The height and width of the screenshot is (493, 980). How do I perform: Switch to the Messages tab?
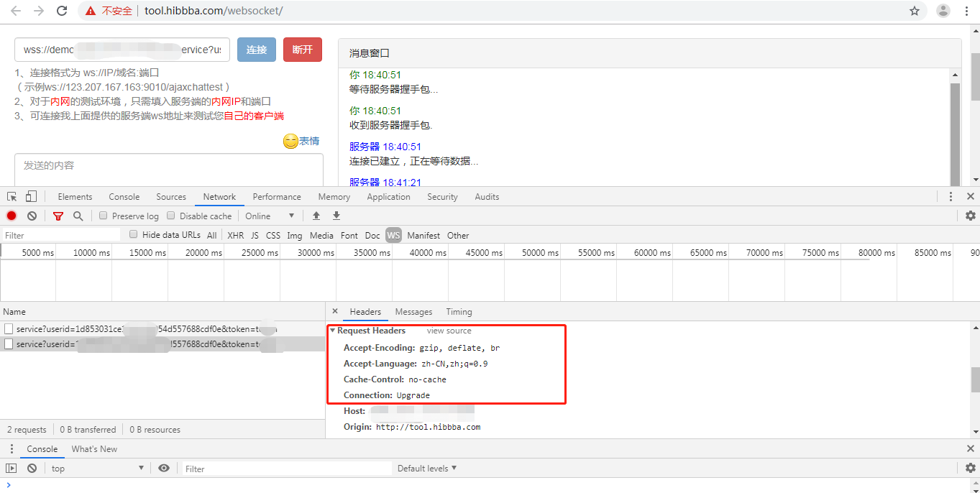[413, 312]
